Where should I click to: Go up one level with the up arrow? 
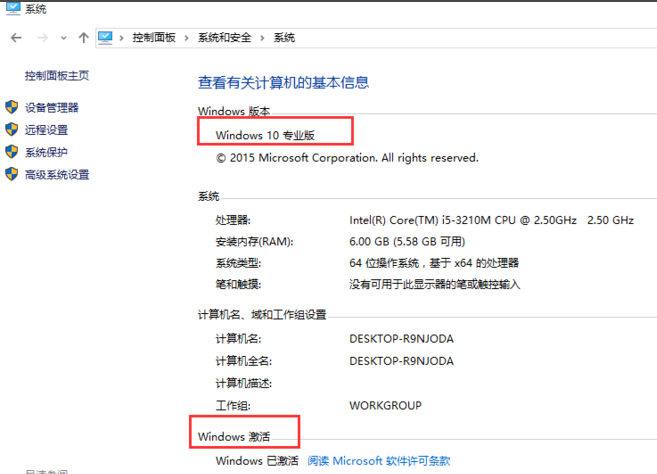[84, 38]
